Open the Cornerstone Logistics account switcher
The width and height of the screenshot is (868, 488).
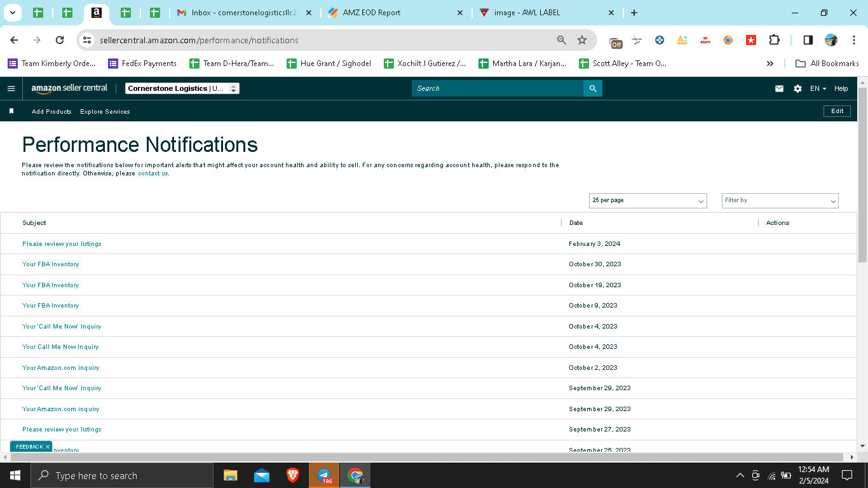pyautogui.click(x=182, y=89)
